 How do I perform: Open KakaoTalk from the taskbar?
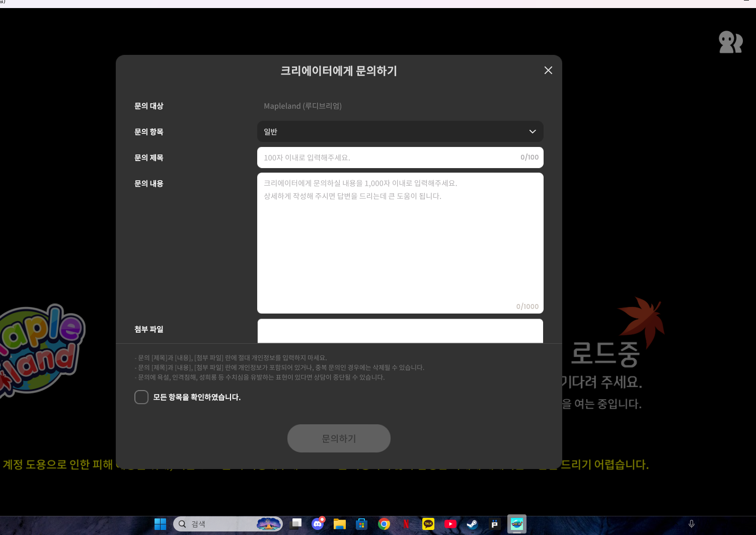point(428,524)
